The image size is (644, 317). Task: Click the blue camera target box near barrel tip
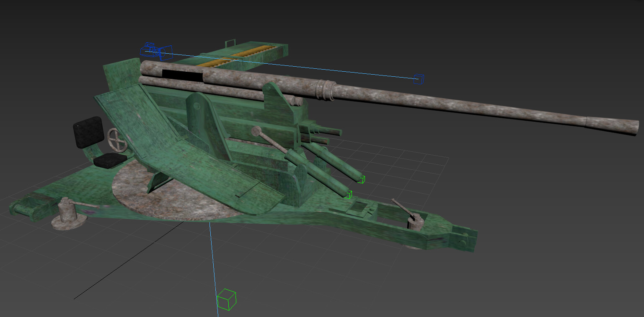pyautogui.click(x=418, y=78)
